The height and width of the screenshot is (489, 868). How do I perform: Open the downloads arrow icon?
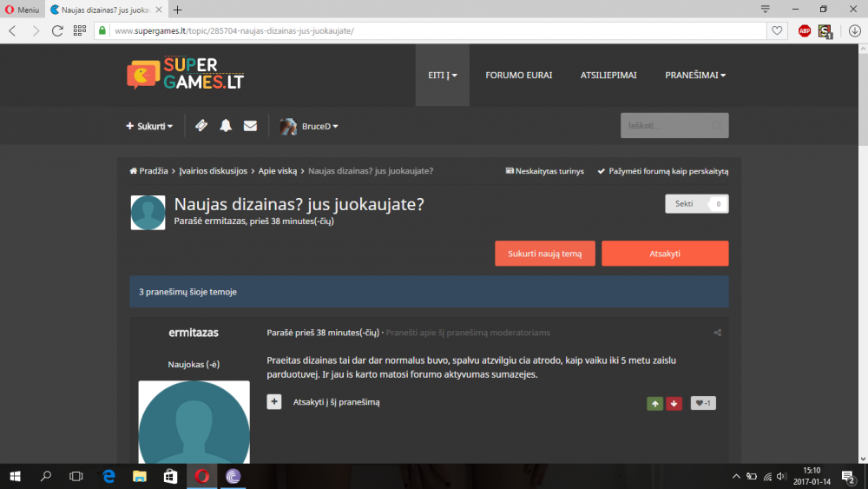(854, 31)
